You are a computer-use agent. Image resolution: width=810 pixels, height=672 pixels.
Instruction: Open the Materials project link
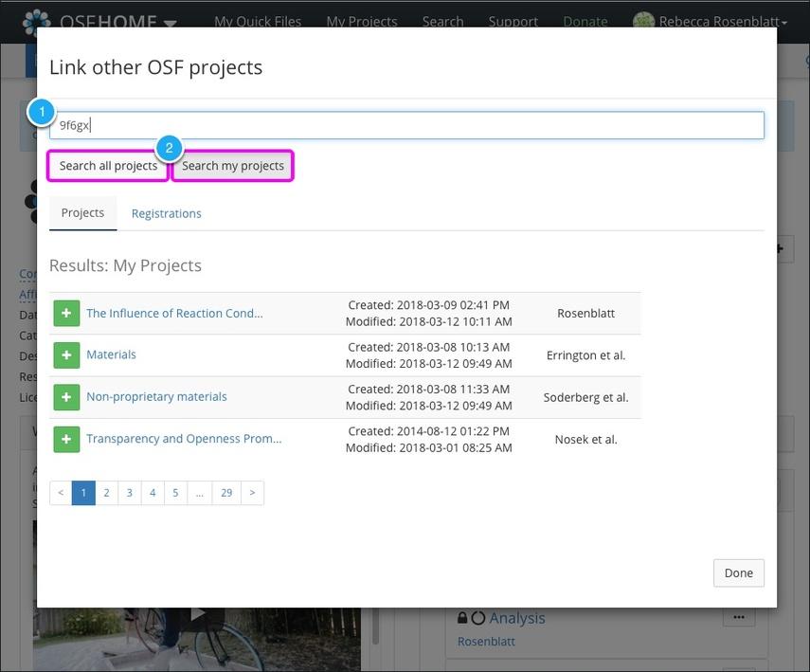[x=111, y=354]
